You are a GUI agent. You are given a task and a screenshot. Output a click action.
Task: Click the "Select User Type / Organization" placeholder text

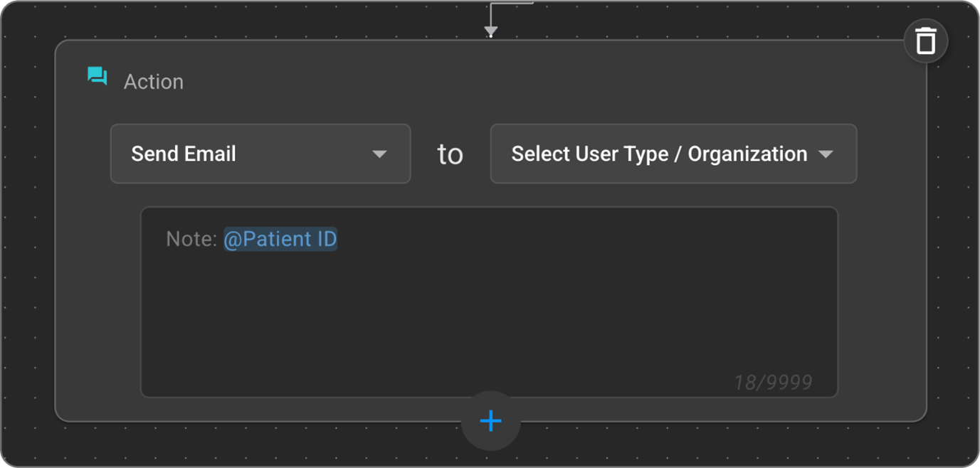(659, 154)
